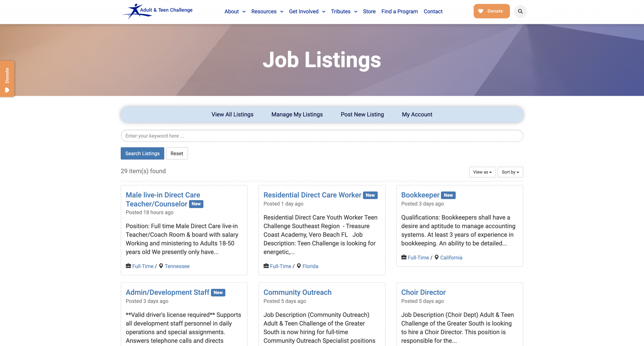Open the Choir Director listing
Screen dimensions: 644x346
coord(423,292)
